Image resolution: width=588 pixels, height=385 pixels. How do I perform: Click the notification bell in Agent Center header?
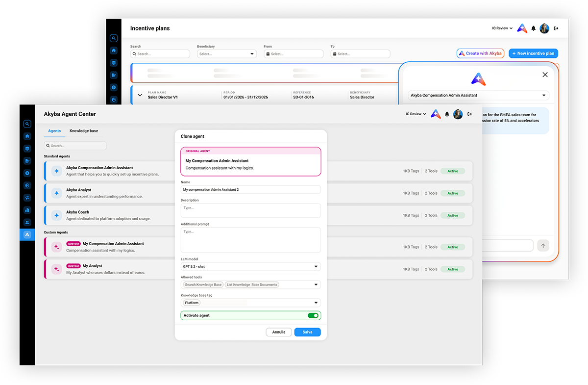[447, 114]
